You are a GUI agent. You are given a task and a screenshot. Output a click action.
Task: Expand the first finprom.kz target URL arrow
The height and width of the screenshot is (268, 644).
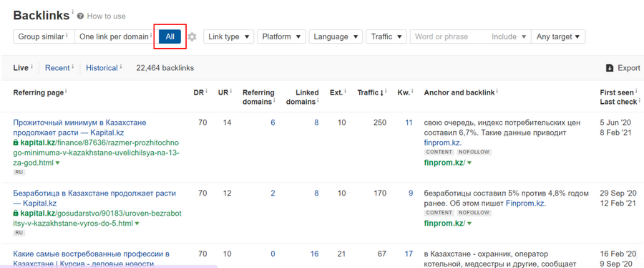(x=469, y=163)
